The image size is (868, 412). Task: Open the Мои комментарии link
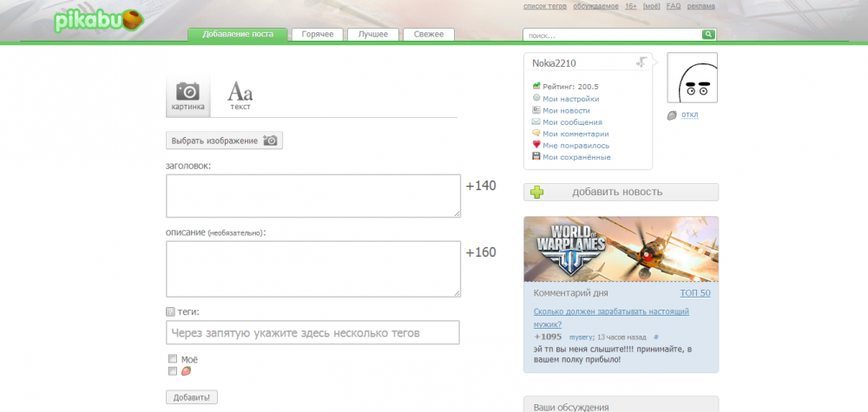[x=575, y=134]
